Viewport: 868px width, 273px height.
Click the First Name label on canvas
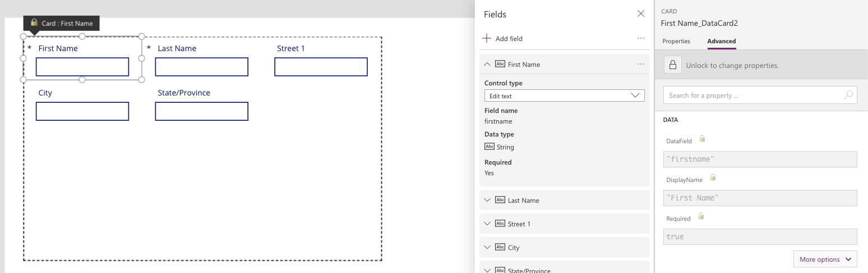pos(58,48)
